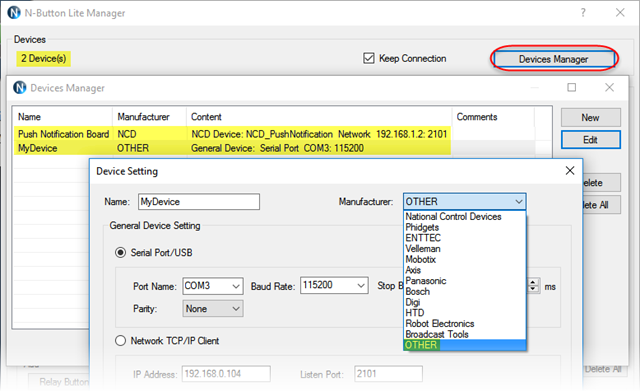640x392 pixels.
Task: Click the Delete All button in Devices Manager
Action: coord(602,205)
